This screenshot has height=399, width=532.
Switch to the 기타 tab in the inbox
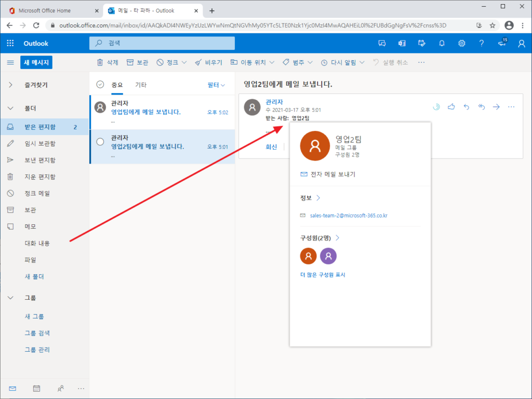[142, 84]
